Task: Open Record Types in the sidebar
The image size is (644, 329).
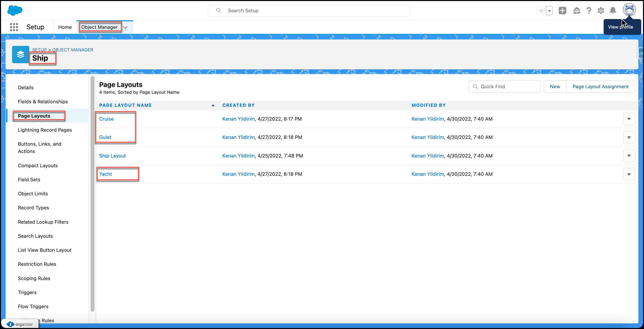Action: point(33,208)
